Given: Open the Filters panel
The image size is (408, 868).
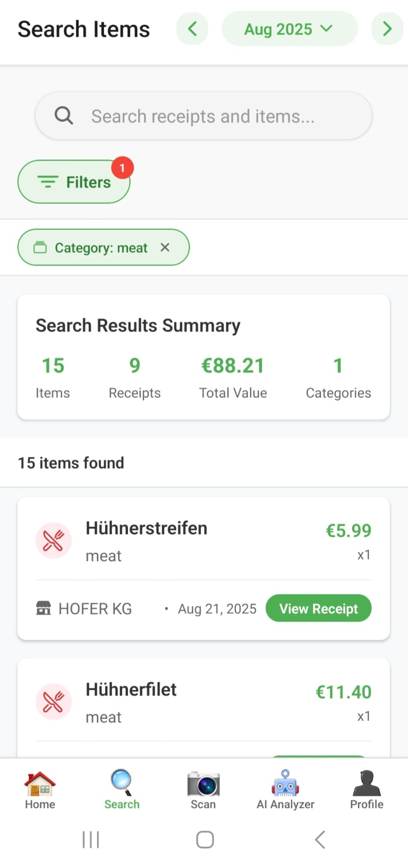Looking at the screenshot, I should point(74,182).
